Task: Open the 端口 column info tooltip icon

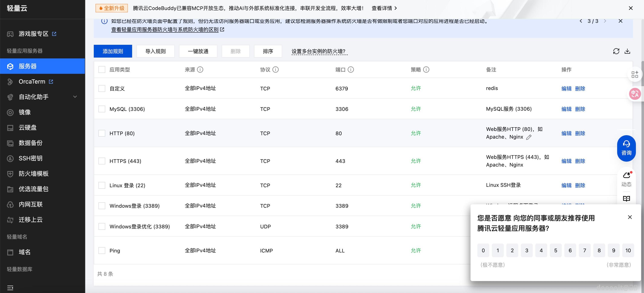Action: tap(351, 70)
